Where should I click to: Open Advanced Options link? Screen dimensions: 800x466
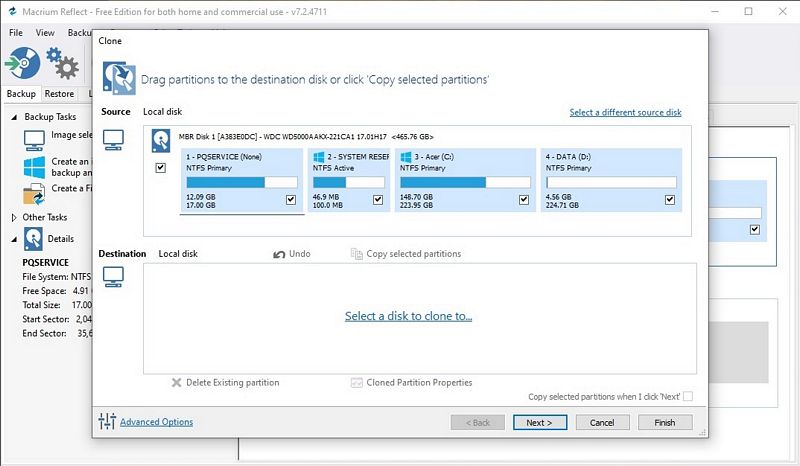(x=156, y=422)
